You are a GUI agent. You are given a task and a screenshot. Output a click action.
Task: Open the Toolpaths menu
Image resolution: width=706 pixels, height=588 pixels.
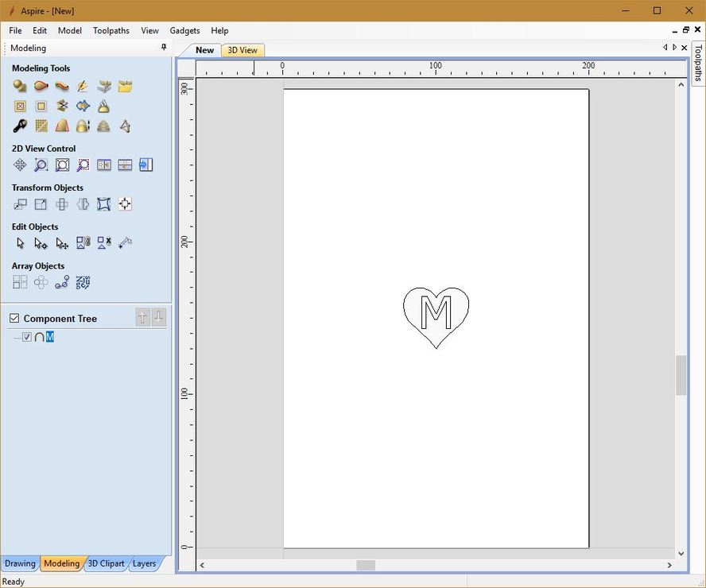click(x=111, y=31)
